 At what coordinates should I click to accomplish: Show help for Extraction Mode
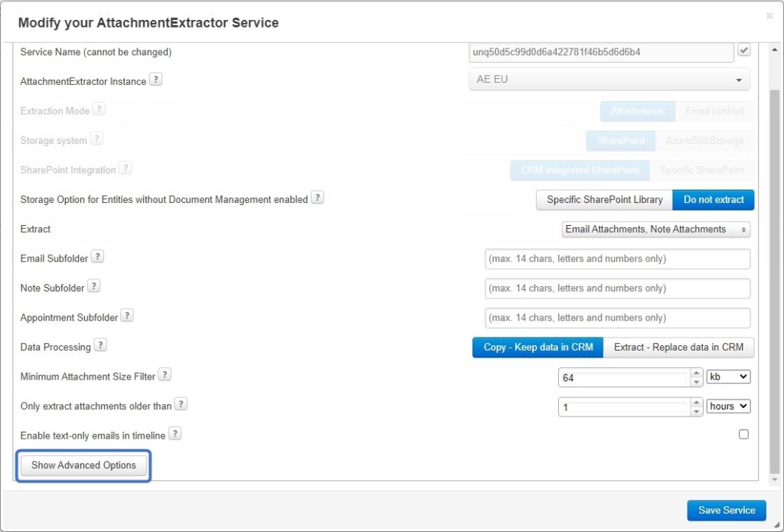pos(99,109)
